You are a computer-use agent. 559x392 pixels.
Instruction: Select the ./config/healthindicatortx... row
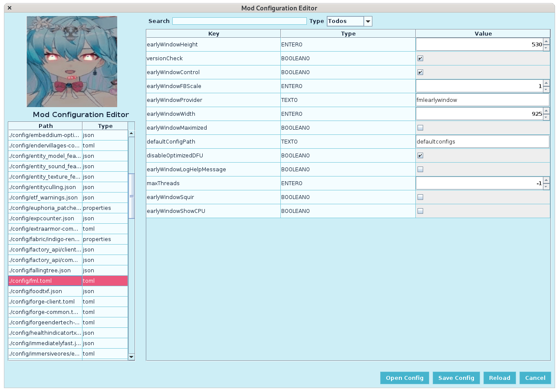[68, 333]
